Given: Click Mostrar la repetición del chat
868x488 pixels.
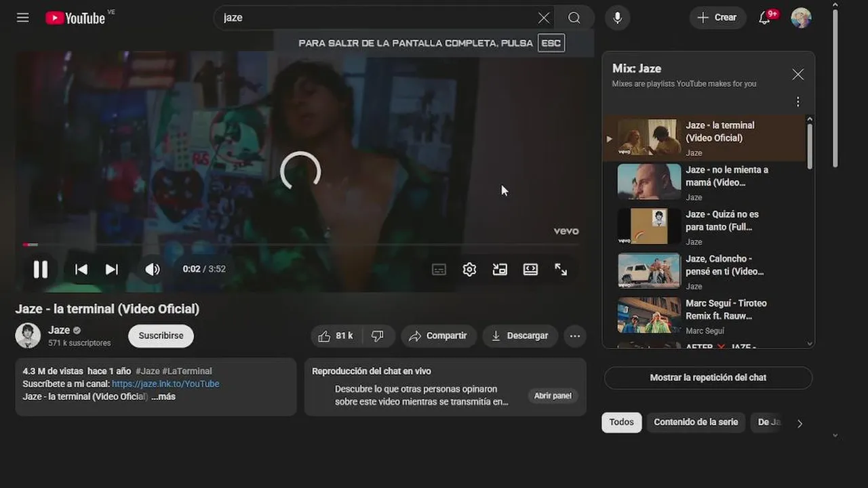Looking at the screenshot, I should pos(708,378).
